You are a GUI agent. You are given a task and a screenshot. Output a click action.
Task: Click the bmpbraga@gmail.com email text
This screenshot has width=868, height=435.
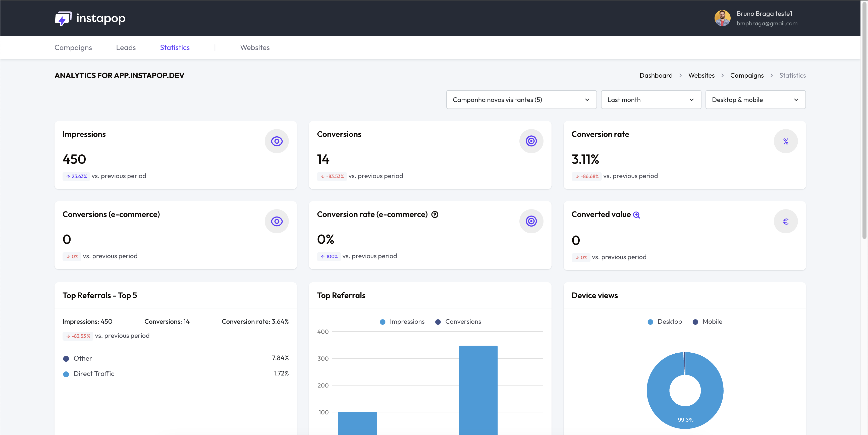(767, 24)
